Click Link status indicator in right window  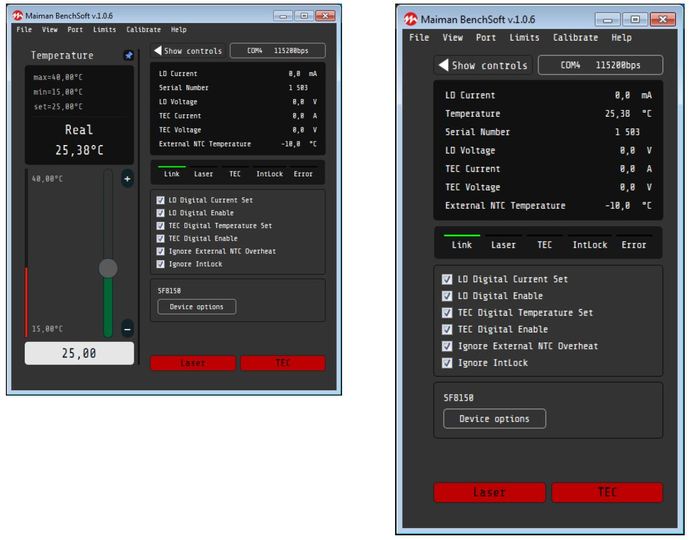tap(462, 243)
